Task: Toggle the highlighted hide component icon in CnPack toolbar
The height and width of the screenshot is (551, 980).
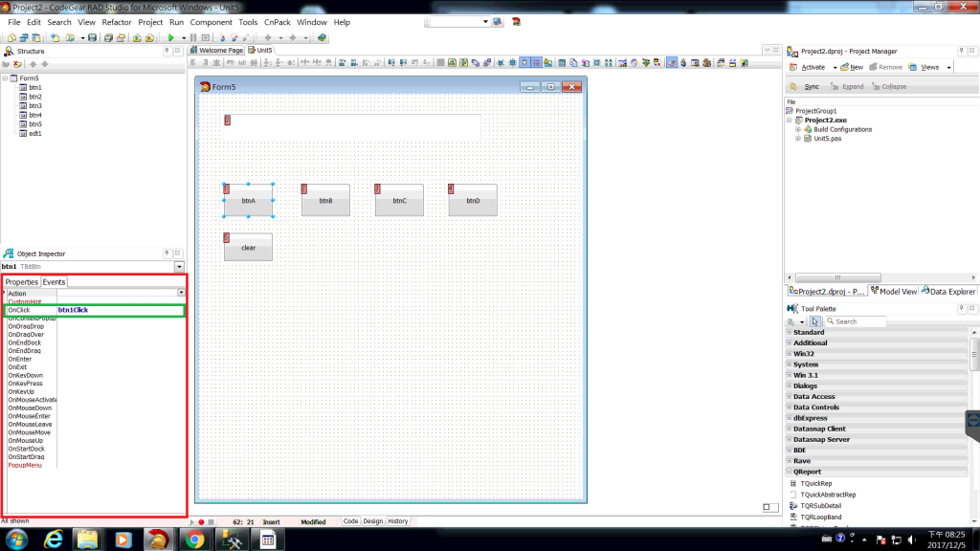Action: point(524,62)
